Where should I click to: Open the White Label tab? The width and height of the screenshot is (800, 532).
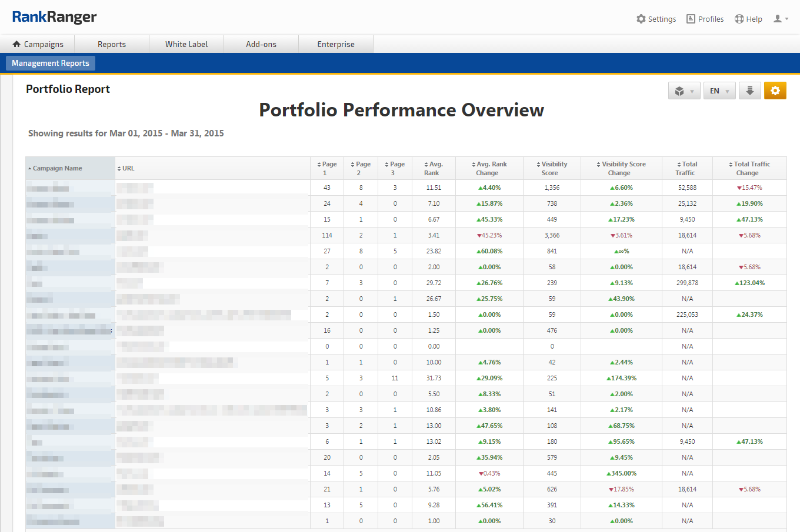click(186, 44)
